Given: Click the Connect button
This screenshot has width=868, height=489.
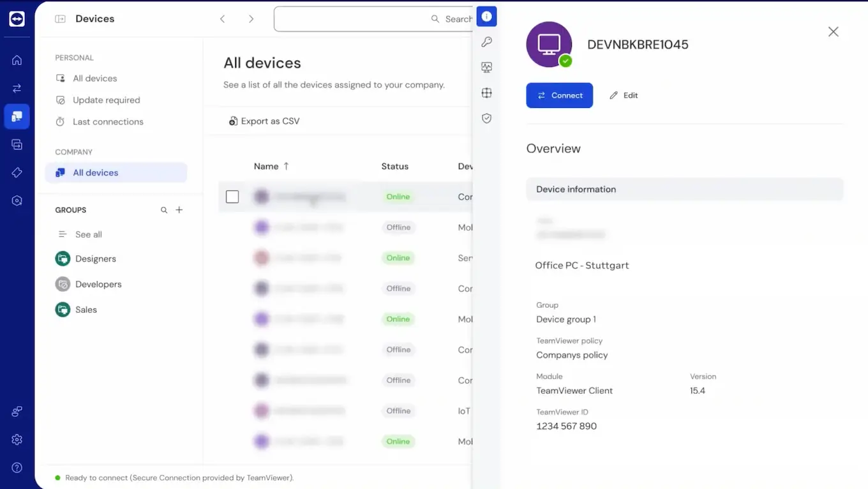Looking at the screenshot, I should click(x=560, y=95).
